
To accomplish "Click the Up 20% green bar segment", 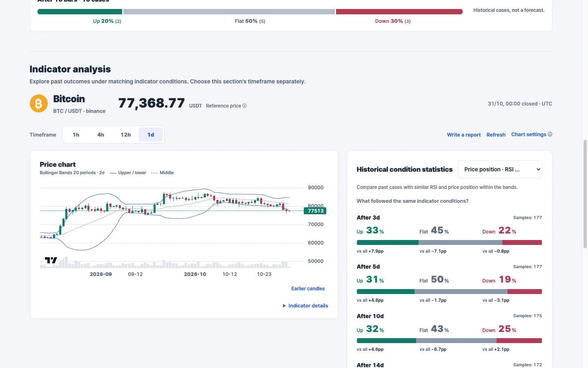I will click(x=80, y=12).
